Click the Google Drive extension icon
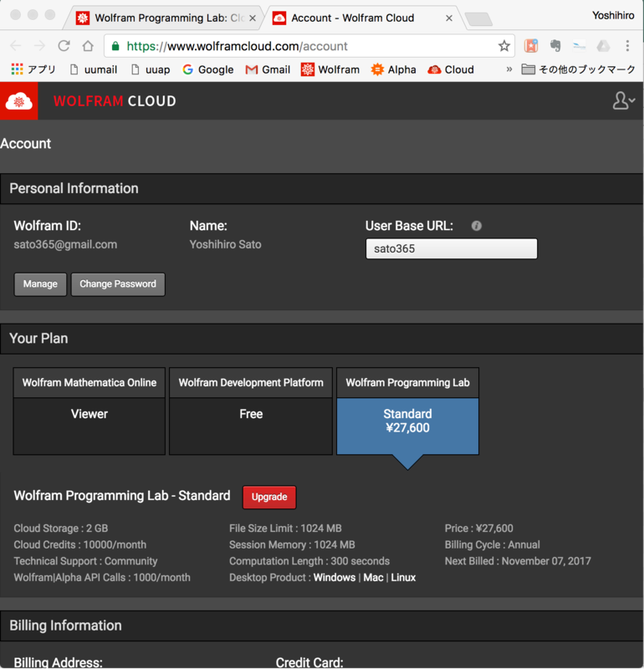This screenshot has width=644, height=669. 603,46
